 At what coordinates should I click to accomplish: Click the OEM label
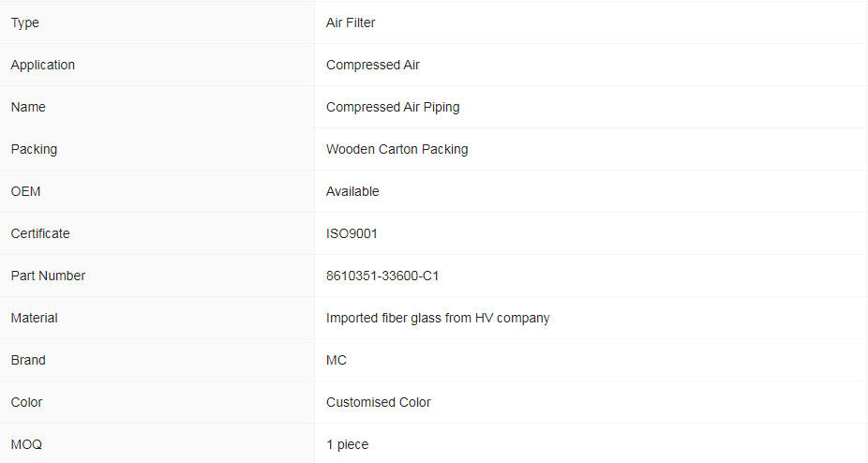[25, 191]
